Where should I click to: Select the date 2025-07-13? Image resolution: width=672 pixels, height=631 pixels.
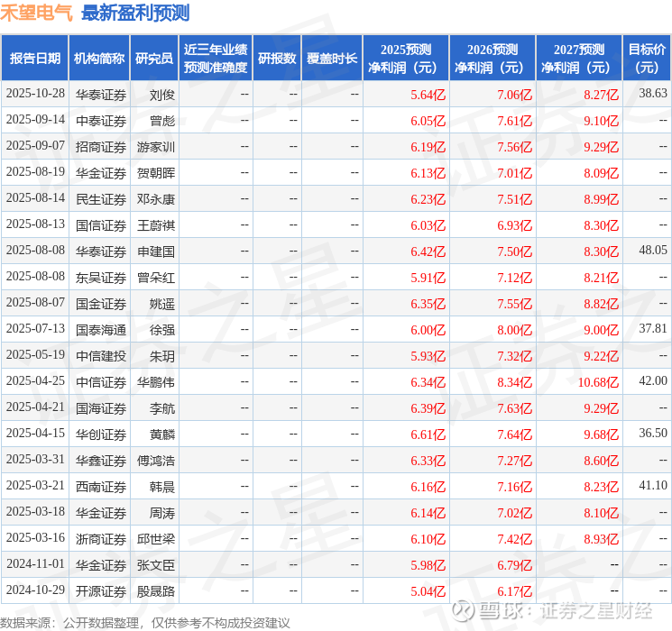point(35,328)
